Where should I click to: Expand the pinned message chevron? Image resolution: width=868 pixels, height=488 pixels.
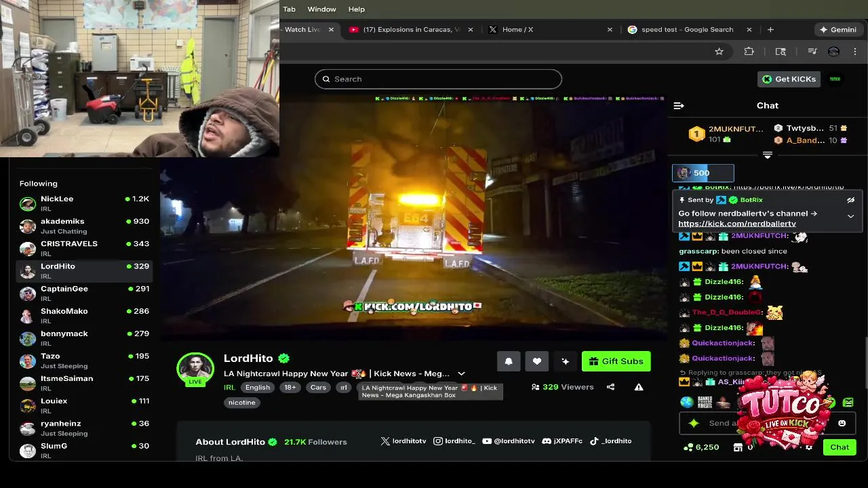pos(850,216)
